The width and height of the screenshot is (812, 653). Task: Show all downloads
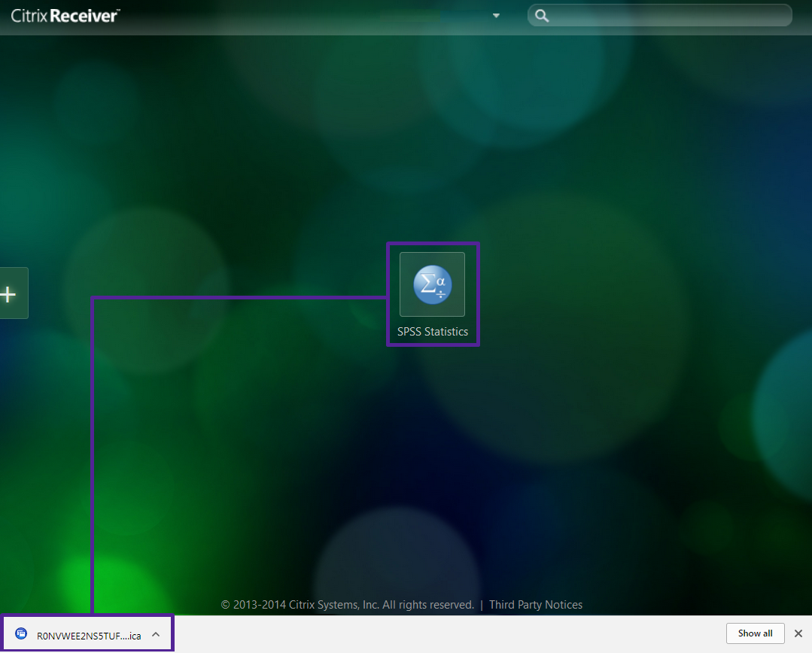755,633
